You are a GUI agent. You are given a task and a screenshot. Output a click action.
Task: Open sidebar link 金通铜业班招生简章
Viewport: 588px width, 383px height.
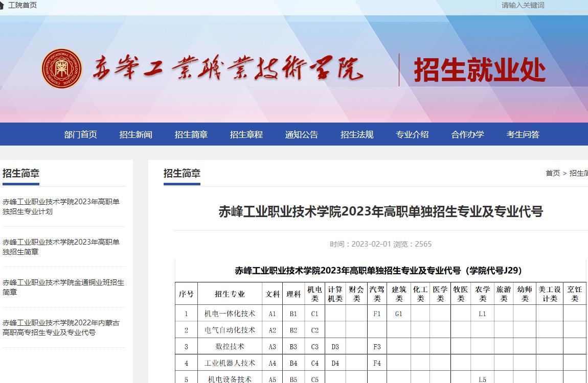point(63,288)
